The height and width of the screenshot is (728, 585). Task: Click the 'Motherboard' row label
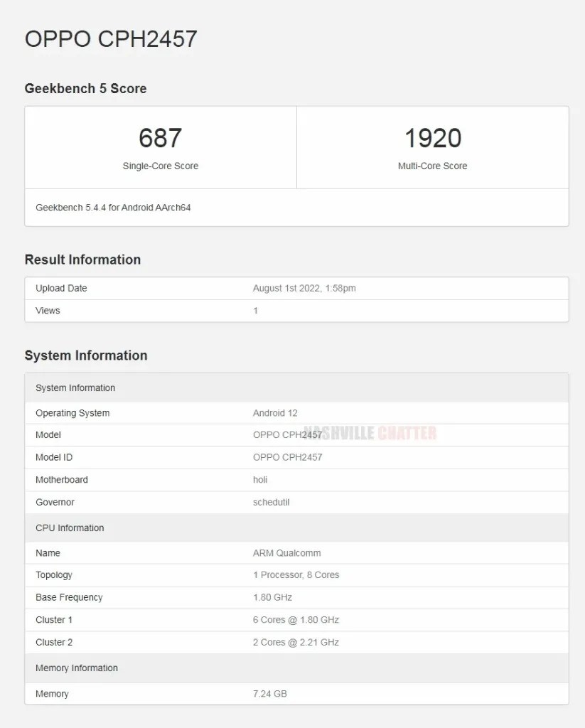point(62,480)
